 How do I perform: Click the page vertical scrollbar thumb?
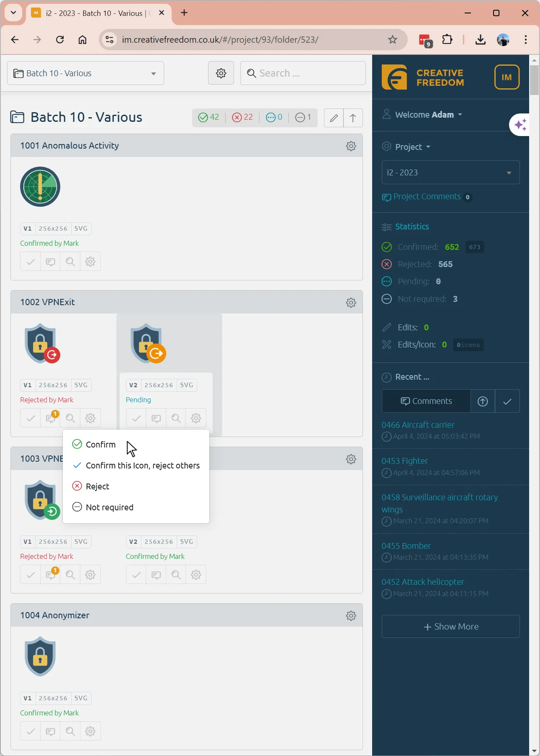(x=534, y=80)
